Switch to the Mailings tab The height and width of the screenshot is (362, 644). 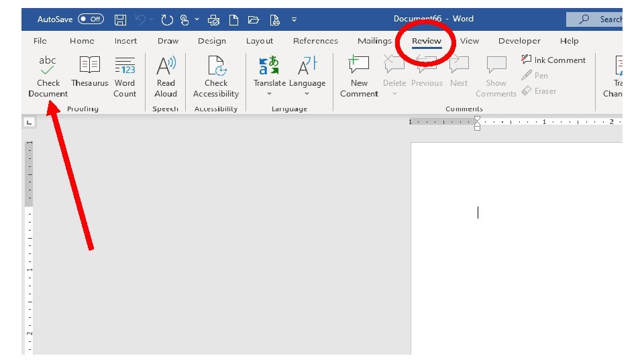(374, 41)
